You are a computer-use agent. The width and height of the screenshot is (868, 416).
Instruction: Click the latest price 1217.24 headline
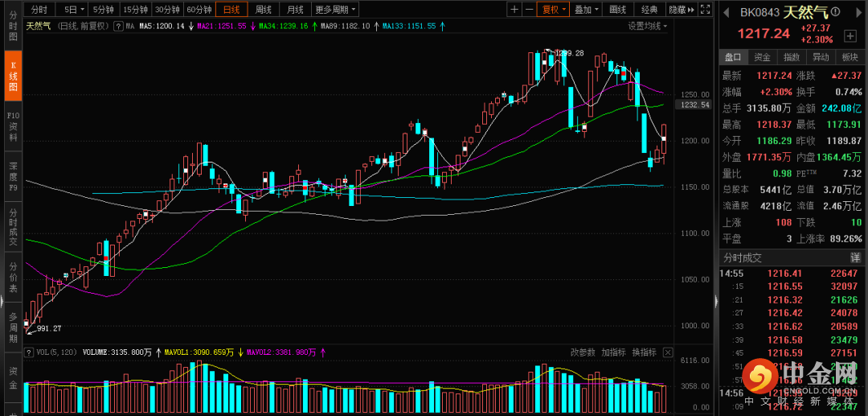pos(764,33)
